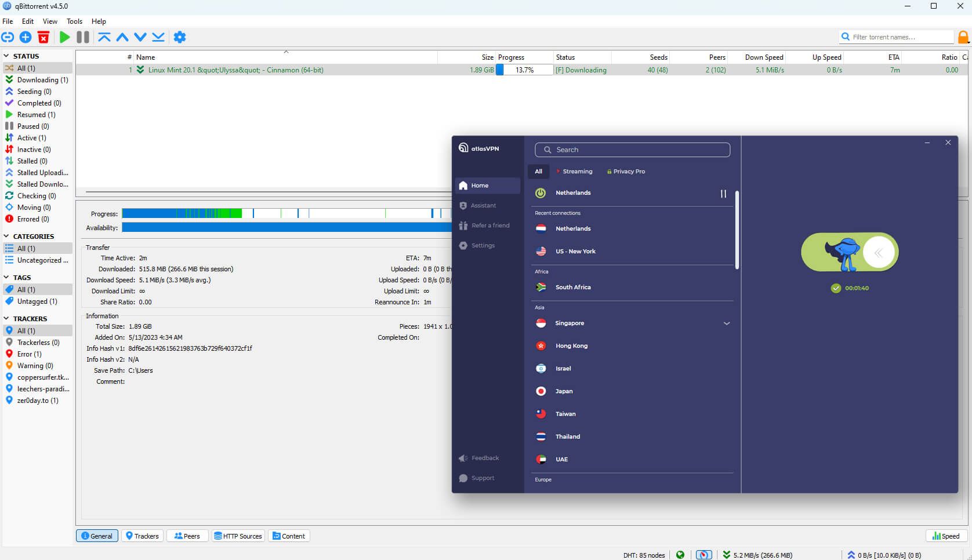Click the red Remove torrent toolbar icon

click(43, 37)
